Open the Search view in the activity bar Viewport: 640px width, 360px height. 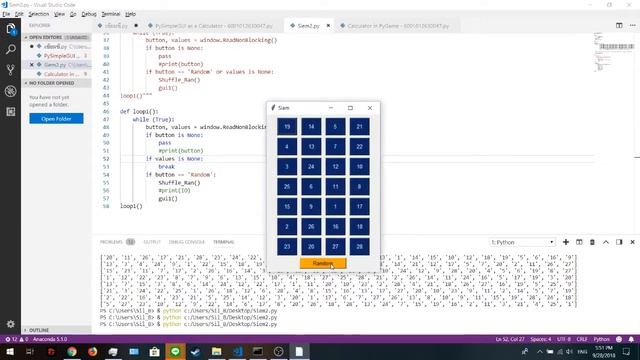coord(11,49)
